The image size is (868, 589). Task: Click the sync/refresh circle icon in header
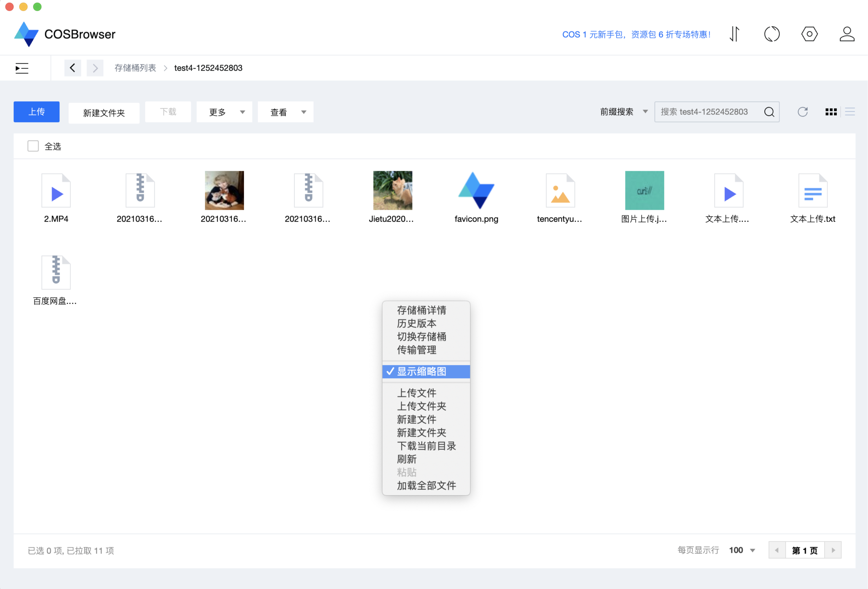point(772,34)
